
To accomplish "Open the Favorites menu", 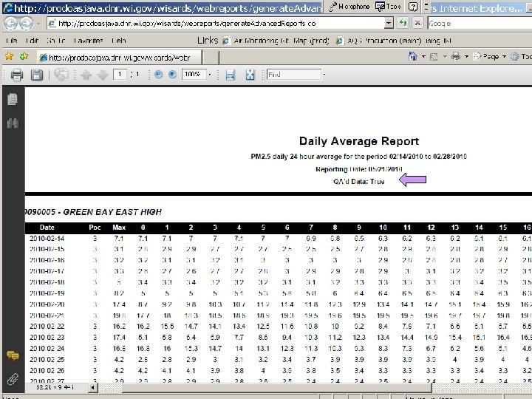I will click(x=88, y=41).
